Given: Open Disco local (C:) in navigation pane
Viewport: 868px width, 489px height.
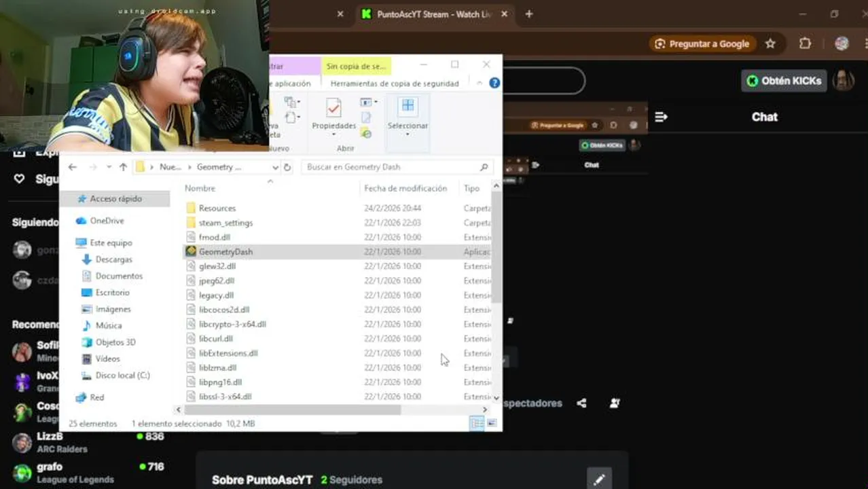Looking at the screenshot, I should click(x=115, y=375).
